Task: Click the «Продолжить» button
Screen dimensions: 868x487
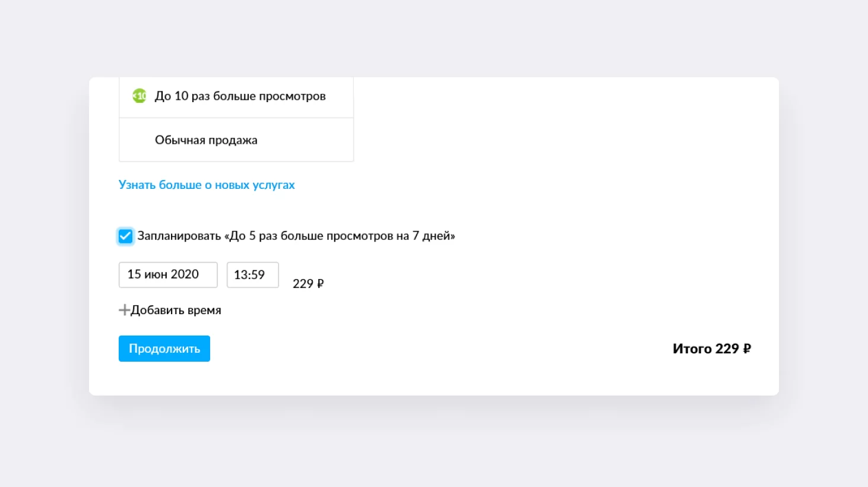Action: 164,349
